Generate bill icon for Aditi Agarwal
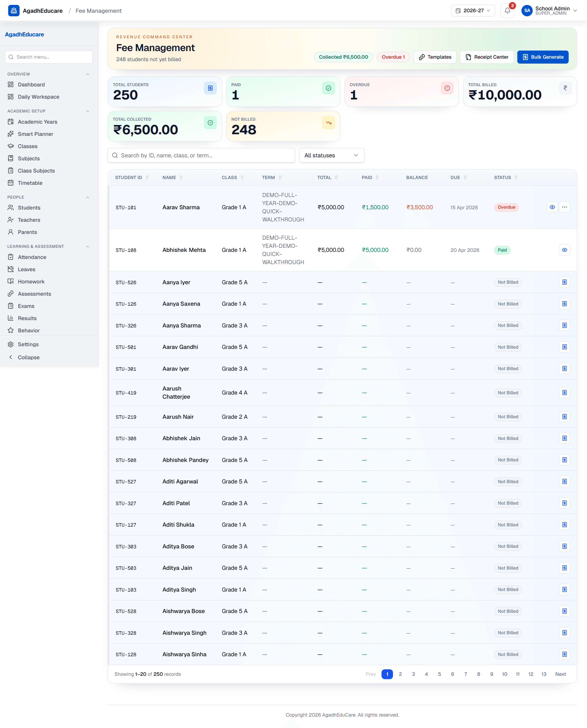Screen dimensions: 587x728 (x=564, y=482)
